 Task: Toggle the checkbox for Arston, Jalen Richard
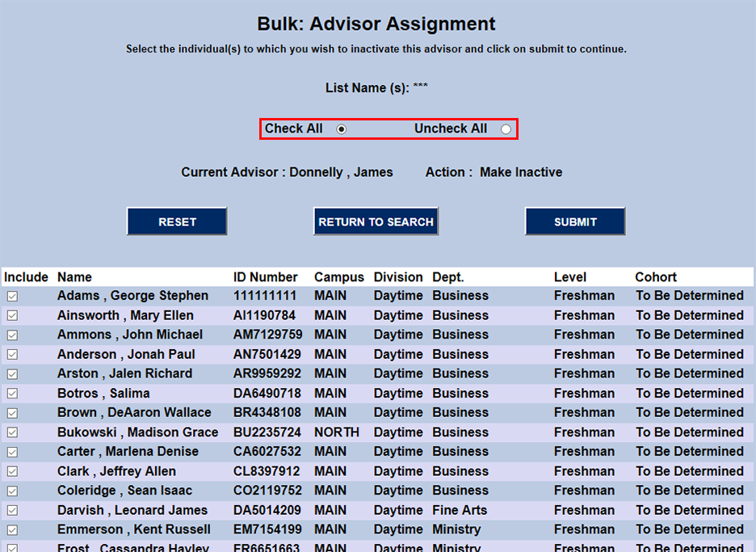point(11,373)
